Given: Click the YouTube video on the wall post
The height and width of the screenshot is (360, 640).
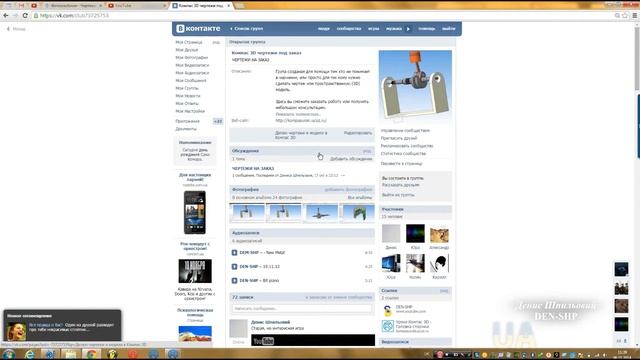Looking at the screenshot, I should [313, 340].
